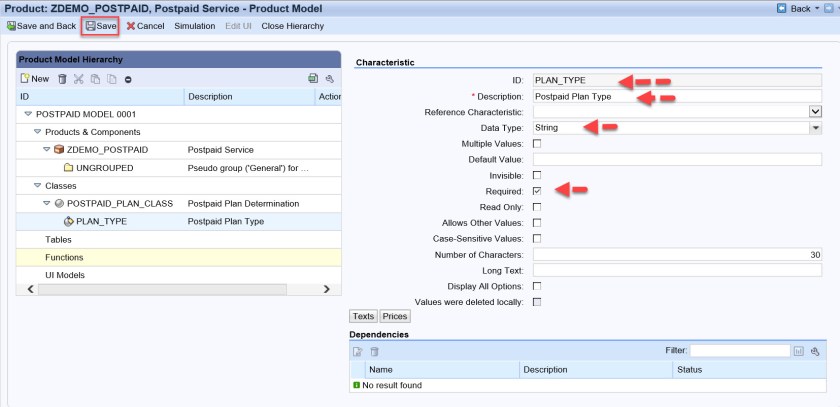Click the Dependencies table wrench settings icon
The width and height of the screenshot is (840, 407).
(x=815, y=351)
